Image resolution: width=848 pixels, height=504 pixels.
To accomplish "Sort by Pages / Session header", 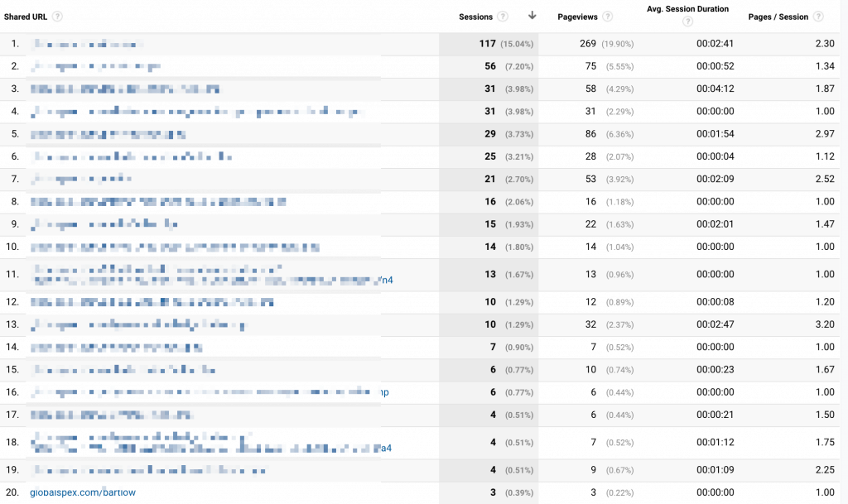I will (x=778, y=17).
